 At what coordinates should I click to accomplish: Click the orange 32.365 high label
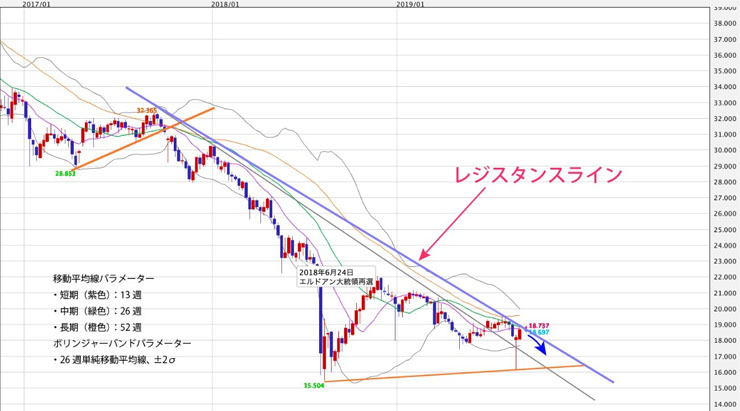point(146,110)
